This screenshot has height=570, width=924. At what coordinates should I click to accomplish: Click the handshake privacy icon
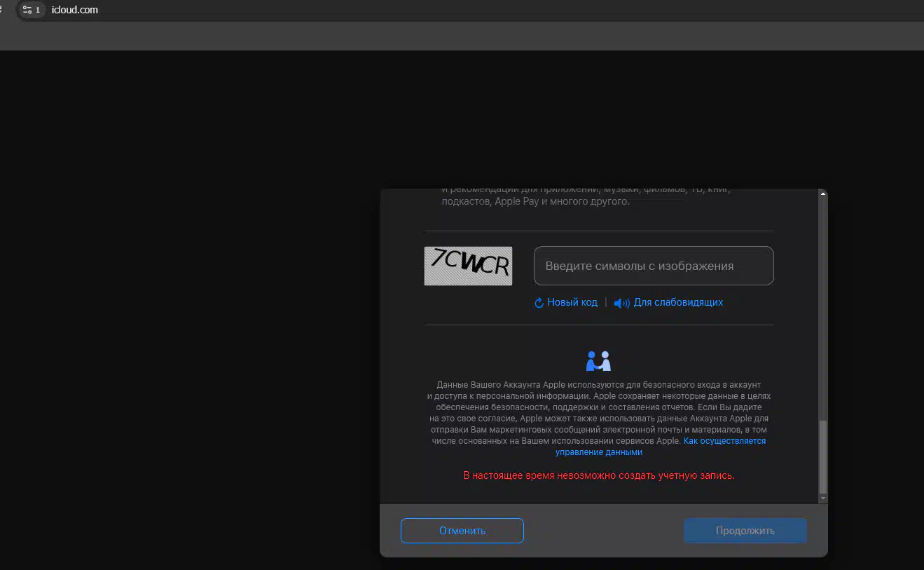[x=599, y=361]
